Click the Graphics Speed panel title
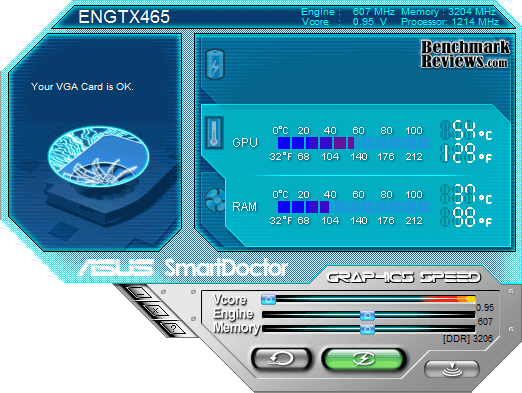 pos(404,277)
